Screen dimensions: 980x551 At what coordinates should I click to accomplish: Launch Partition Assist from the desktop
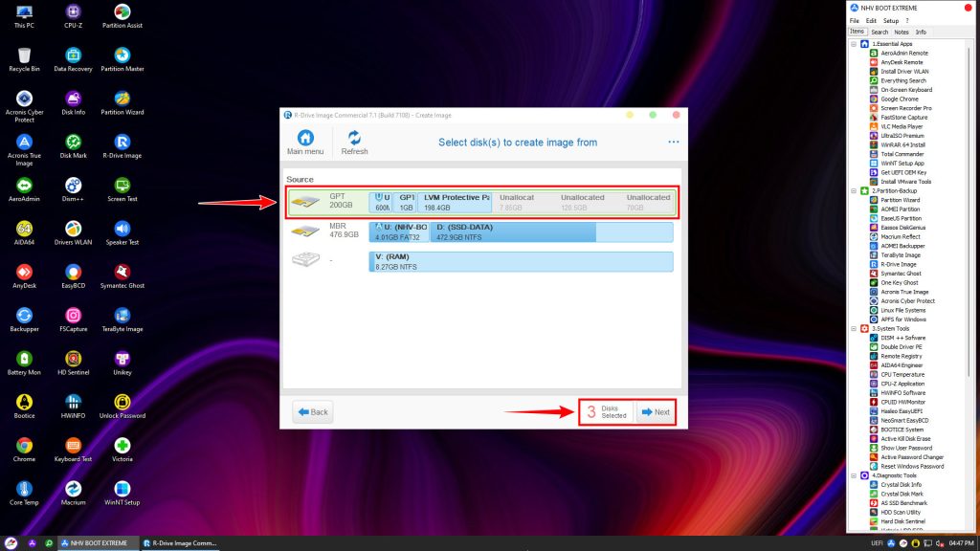click(122, 16)
